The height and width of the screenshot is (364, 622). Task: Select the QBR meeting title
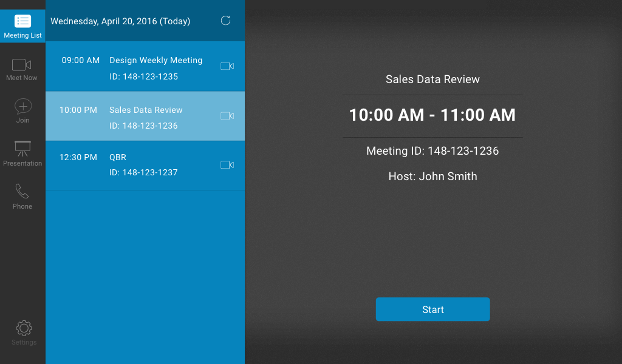(x=118, y=157)
